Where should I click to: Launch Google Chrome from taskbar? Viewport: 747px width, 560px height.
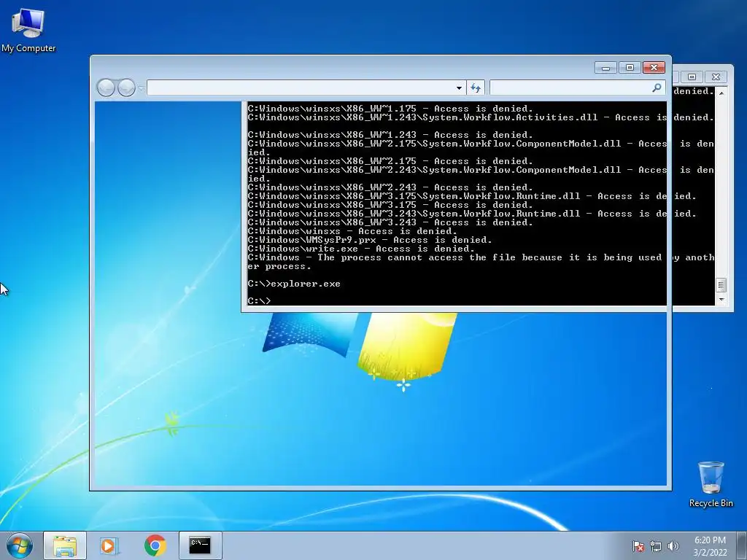coord(155,545)
